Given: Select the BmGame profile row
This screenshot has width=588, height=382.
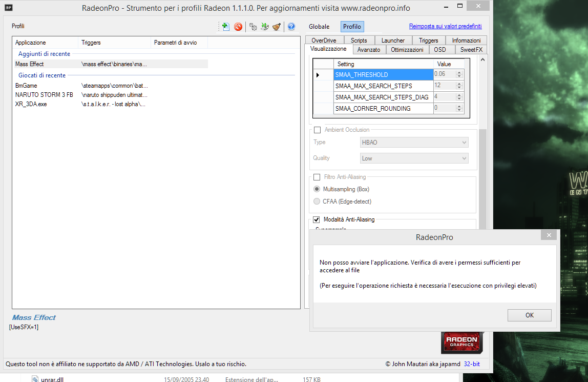Looking at the screenshot, I should pos(111,86).
